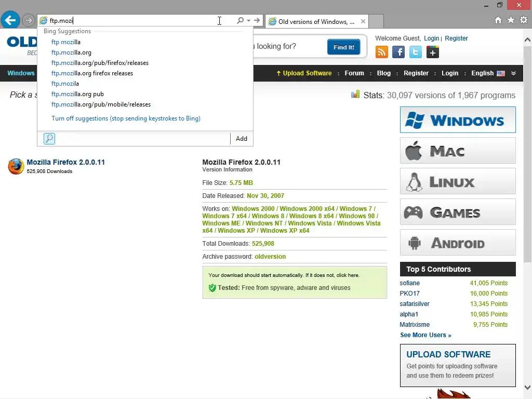This screenshot has width=532, height=399.
Task: Open the Blog menu item
Action: (x=384, y=73)
